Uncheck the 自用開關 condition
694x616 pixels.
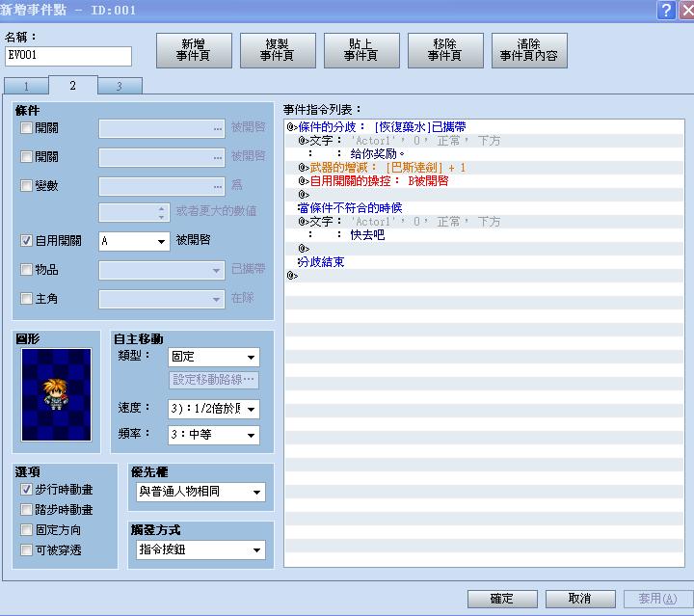pyautogui.click(x=27, y=240)
